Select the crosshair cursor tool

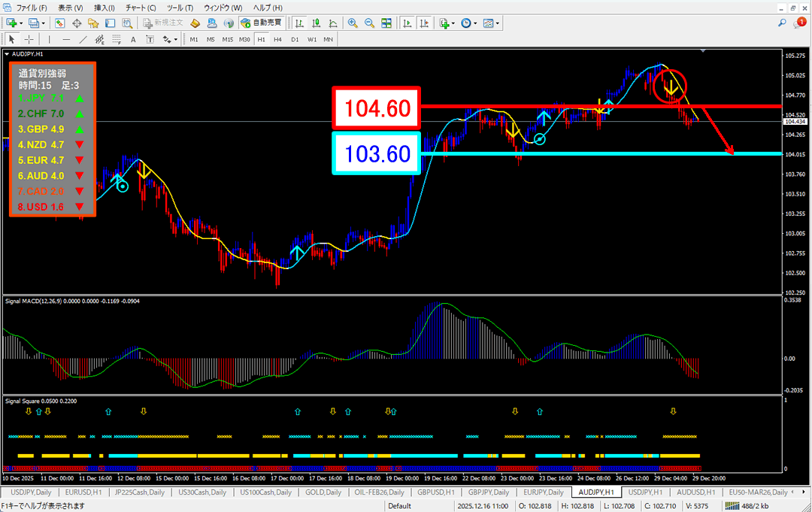click(29, 39)
